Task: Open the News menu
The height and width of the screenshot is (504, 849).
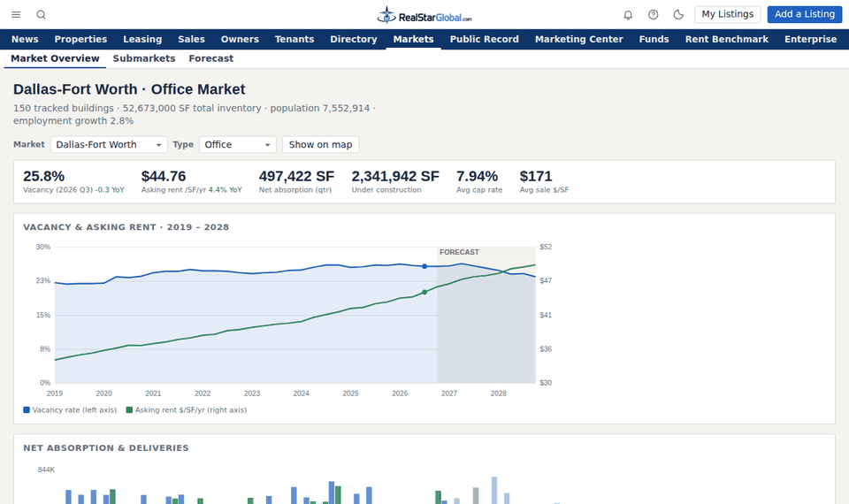Action: click(25, 39)
